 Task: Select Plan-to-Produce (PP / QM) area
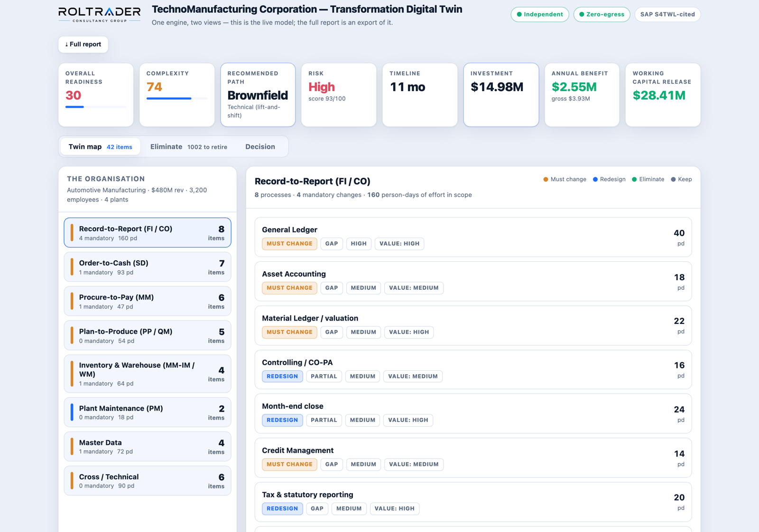pyautogui.click(x=148, y=335)
